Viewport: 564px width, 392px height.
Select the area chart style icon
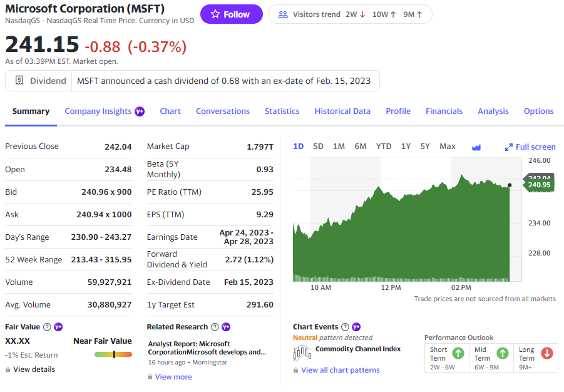[x=476, y=146]
